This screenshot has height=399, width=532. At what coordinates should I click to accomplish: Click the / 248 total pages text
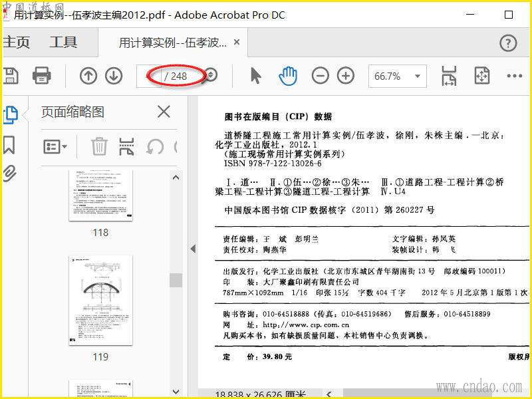tap(176, 76)
